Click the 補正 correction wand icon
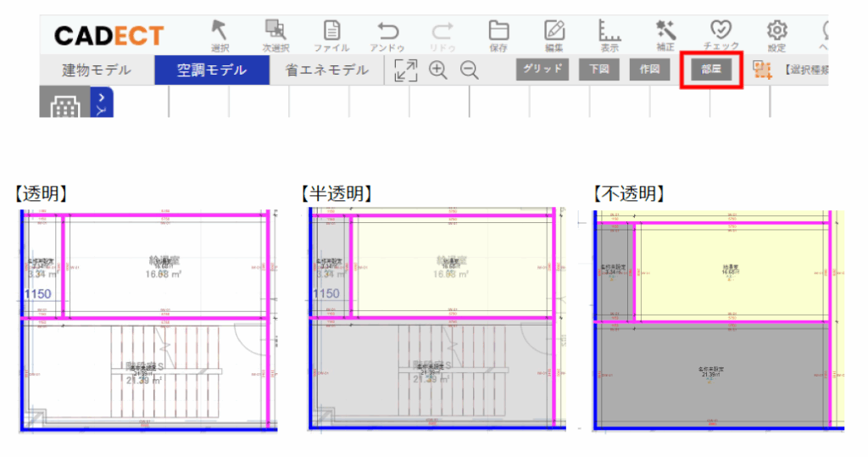The height and width of the screenshot is (457, 868). pos(665,32)
